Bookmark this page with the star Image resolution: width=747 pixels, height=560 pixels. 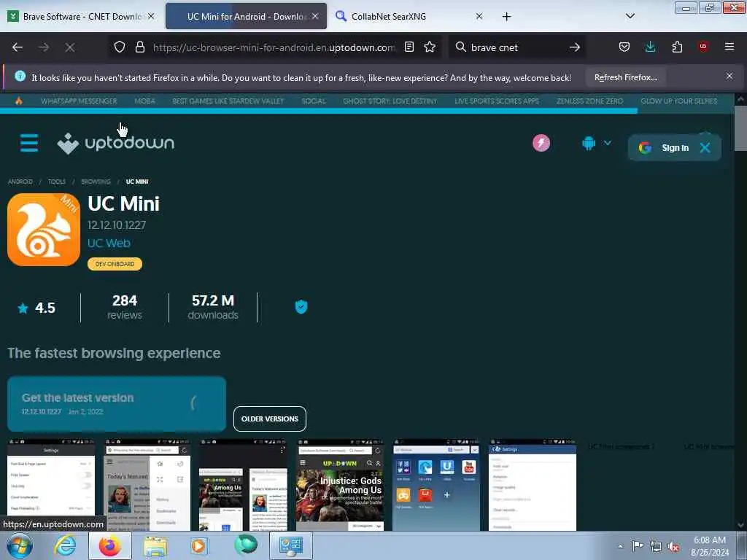[430, 47]
